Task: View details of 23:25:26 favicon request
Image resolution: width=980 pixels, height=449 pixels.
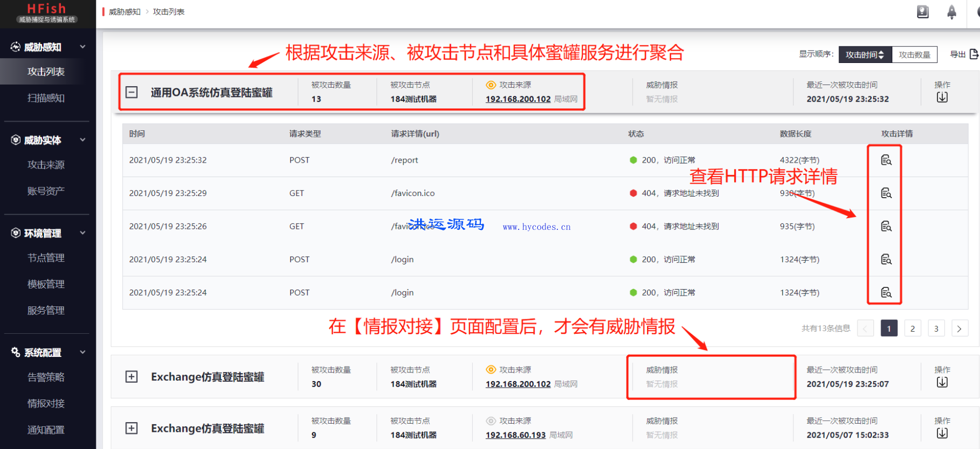Action: [x=886, y=226]
